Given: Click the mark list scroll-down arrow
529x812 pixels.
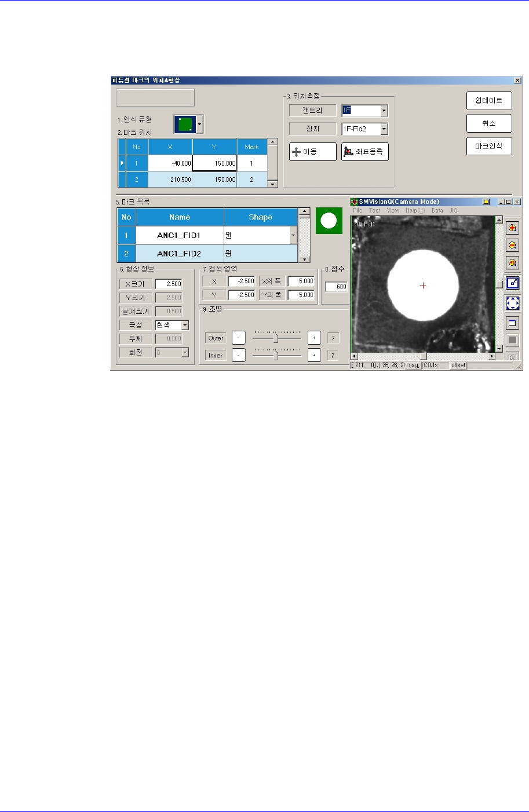Looking at the screenshot, I should [x=304, y=258].
